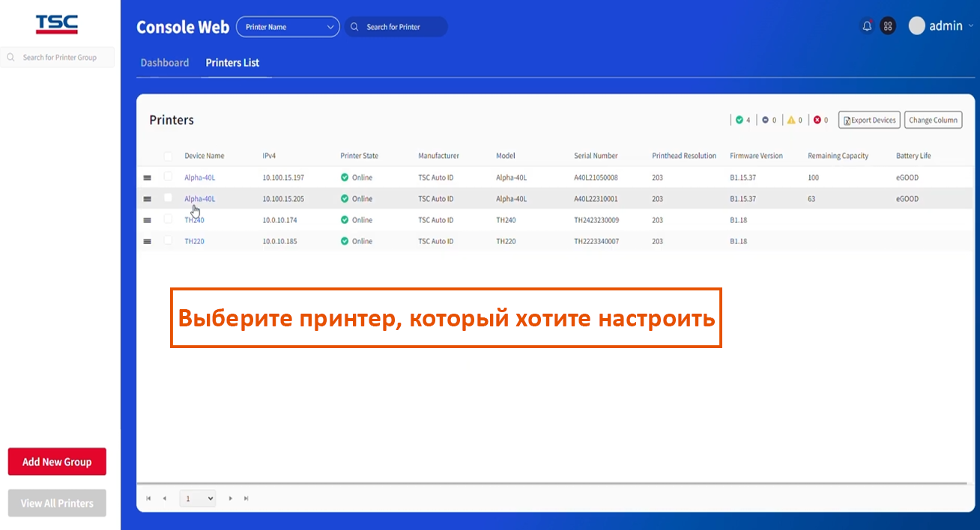Open the TH240 printer link
The width and height of the screenshot is (980, 530).
click(x=194, y=220)
